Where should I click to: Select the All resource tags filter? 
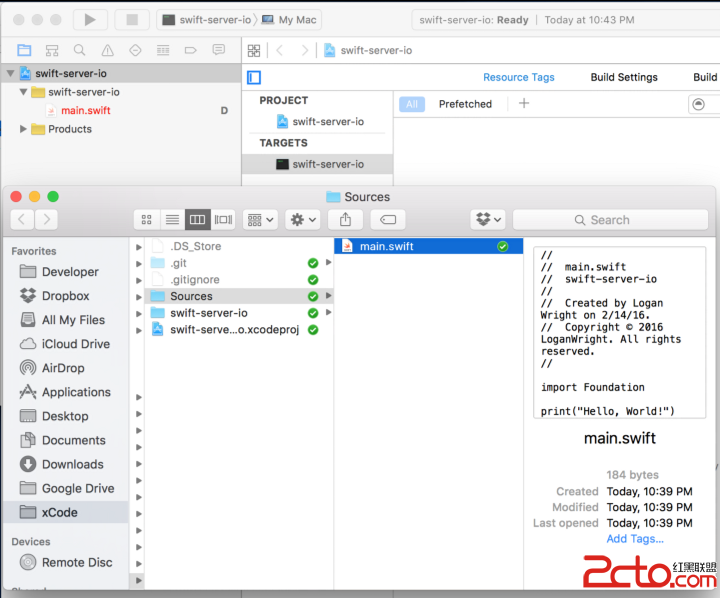pyautogui.click(x=412, y=104)
